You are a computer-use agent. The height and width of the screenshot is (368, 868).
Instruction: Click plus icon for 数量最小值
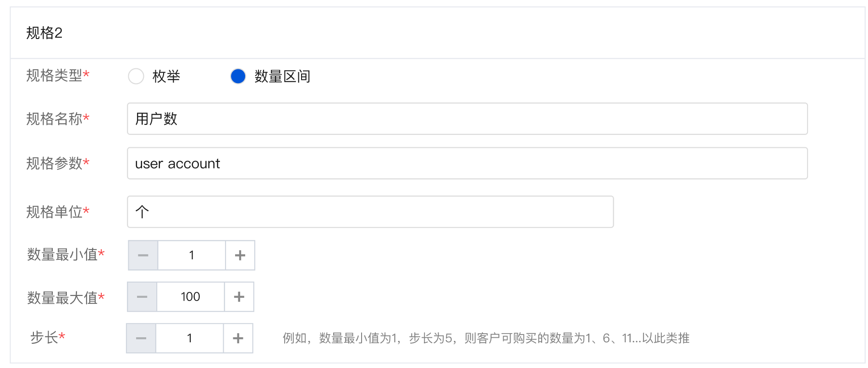pyautogui.click(x=240, y=255)
